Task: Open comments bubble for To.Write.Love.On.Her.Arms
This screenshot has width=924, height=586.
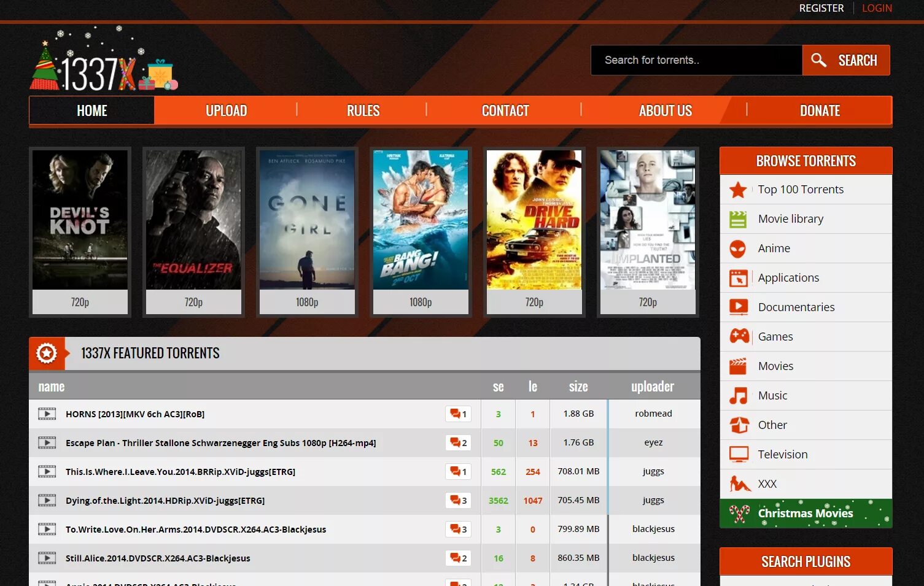Action: tap(458, 530)
